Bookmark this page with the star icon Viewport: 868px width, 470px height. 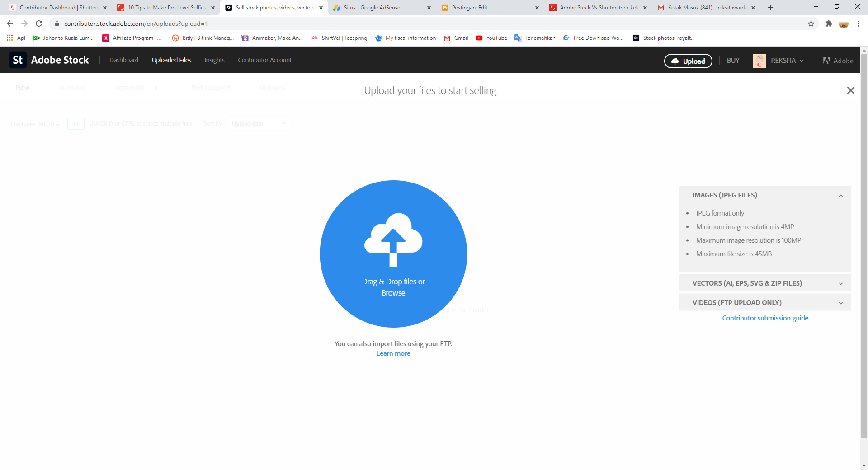(811, 23)
